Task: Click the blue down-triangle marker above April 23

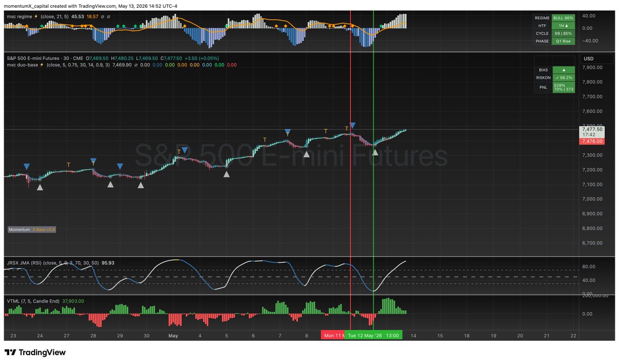Action: pos(26,167)
